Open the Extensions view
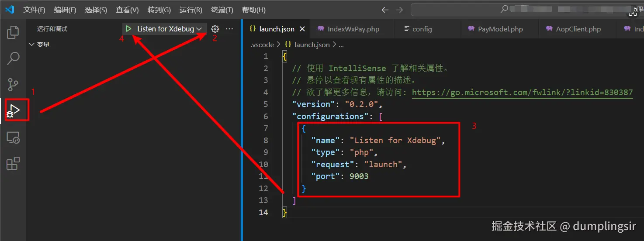The width and height of the screenshot is (644, 241). (x=13, y=164)
